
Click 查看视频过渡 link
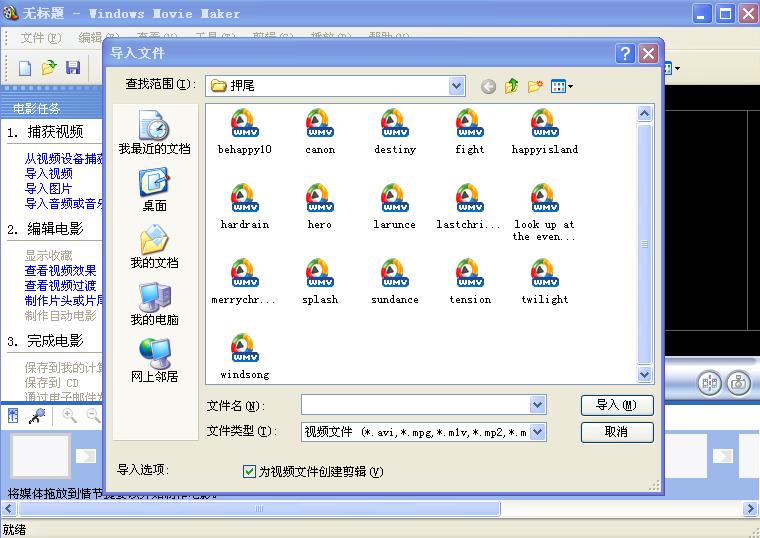click(61, 285)
